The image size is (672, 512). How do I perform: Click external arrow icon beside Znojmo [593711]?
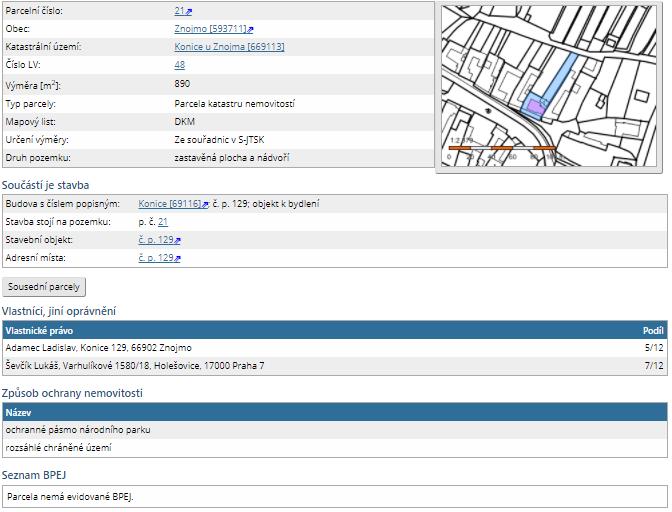pyautogui.click(x=250, y=30)
